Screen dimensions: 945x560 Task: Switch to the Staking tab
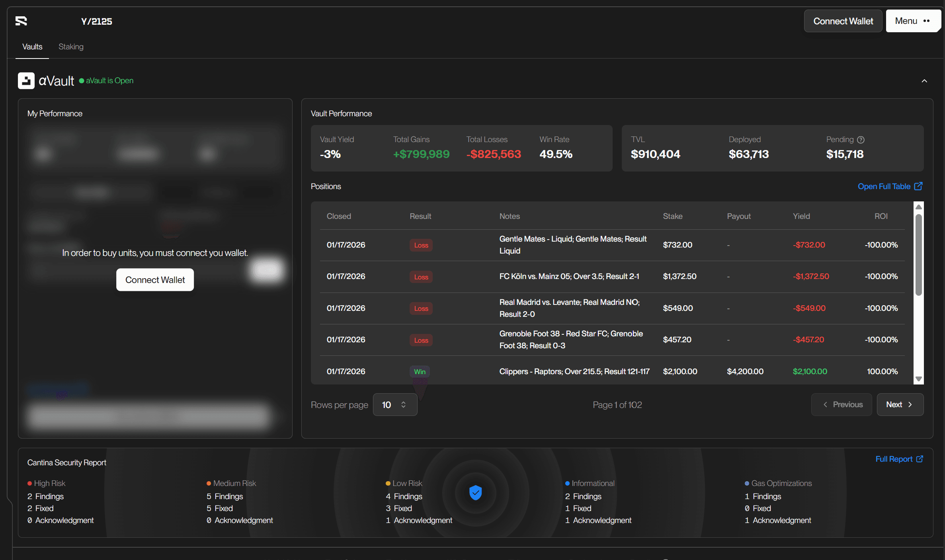[71, 47]
